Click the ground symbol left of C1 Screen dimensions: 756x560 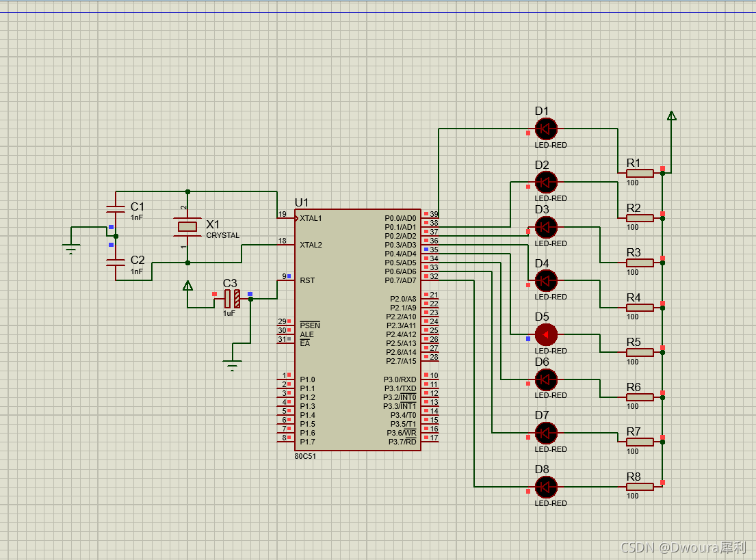pyautogui.click(x=71, y=249)
